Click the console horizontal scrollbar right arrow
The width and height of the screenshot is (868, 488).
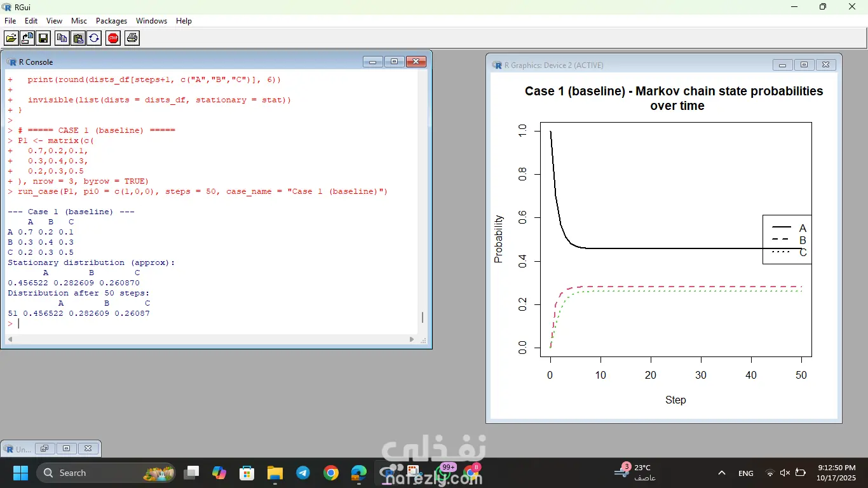tap(412, 340)
